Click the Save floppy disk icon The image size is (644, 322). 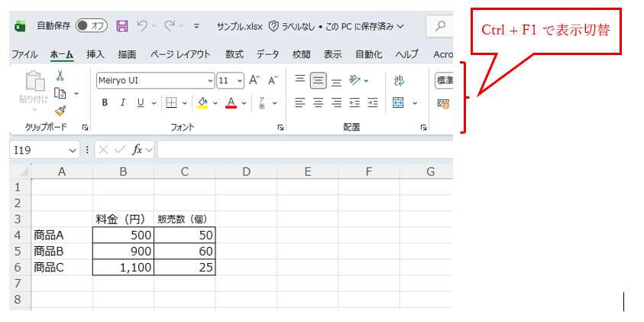pos(122,26)
